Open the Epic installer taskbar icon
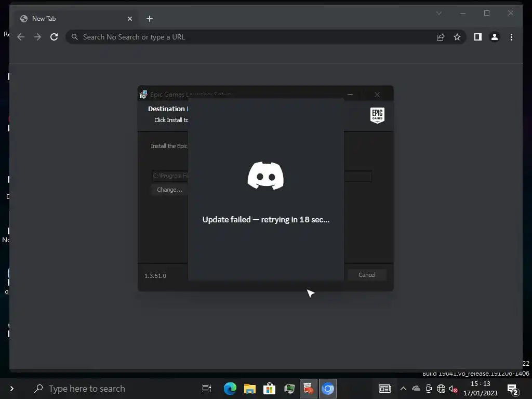The image size is (532, 399). (309, 389)
